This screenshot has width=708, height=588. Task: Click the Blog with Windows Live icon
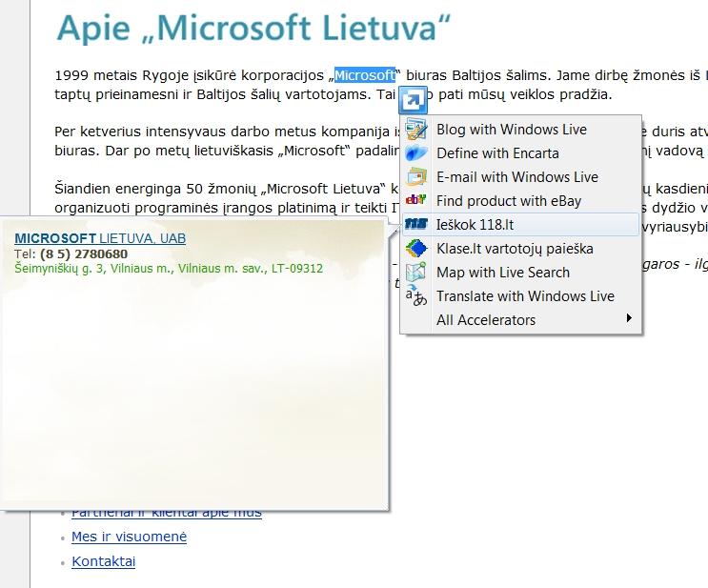(x=415, y=130)
